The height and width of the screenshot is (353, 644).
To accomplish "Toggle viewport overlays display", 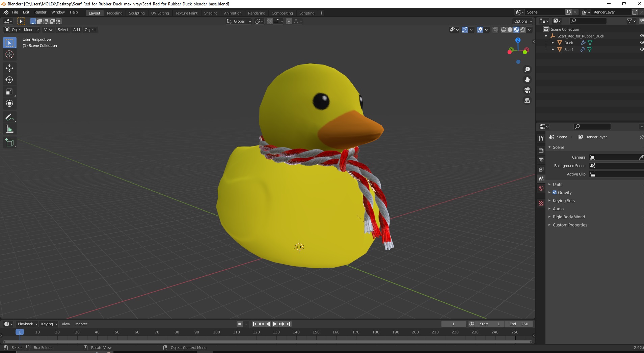I will pyautogui.click(x=480, y=30).
